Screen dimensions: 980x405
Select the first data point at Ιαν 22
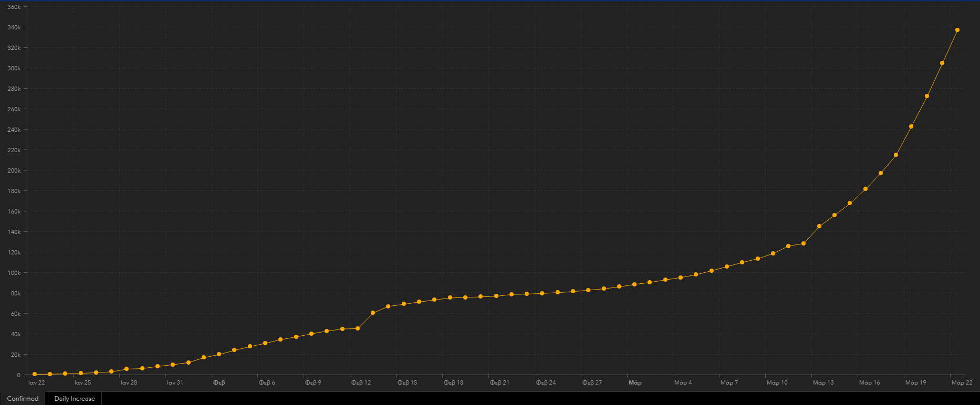point(35,374)
